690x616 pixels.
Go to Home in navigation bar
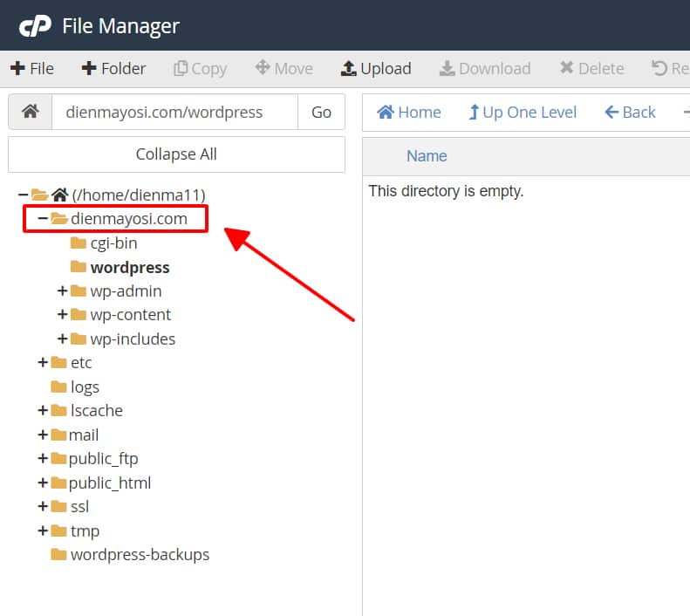click(x=409, y=113)
